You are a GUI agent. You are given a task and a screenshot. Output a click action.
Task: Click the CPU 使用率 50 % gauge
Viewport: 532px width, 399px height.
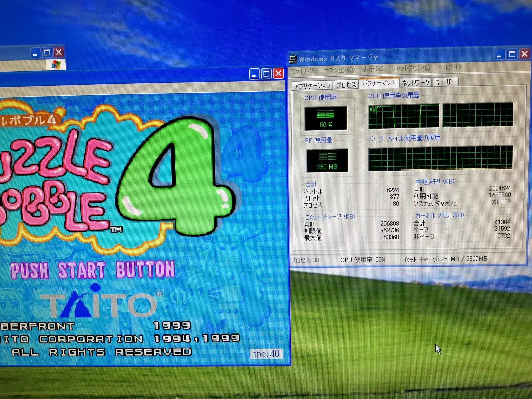(325, 118)
